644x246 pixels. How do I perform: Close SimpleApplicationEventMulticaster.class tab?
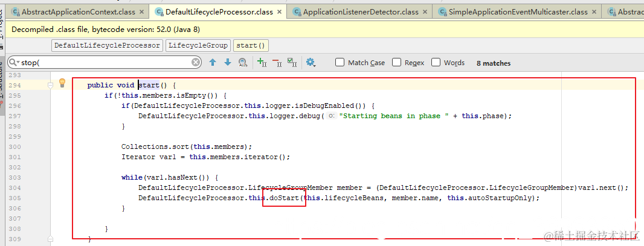point(594,12)
